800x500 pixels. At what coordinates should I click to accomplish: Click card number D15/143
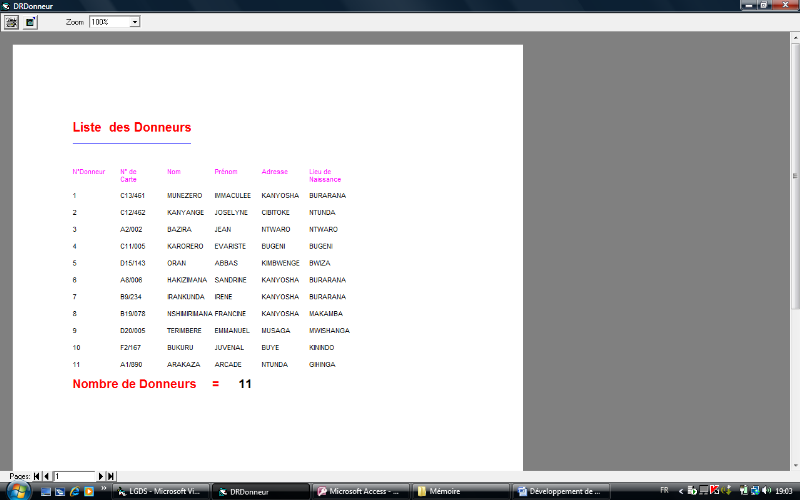point(133,263)
